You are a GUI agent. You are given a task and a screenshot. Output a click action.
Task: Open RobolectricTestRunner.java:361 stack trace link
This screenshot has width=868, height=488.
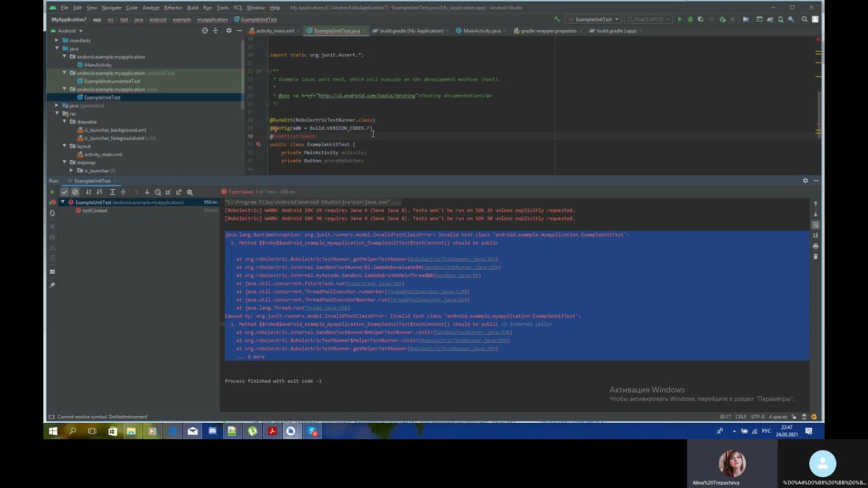tap(454, 259)
